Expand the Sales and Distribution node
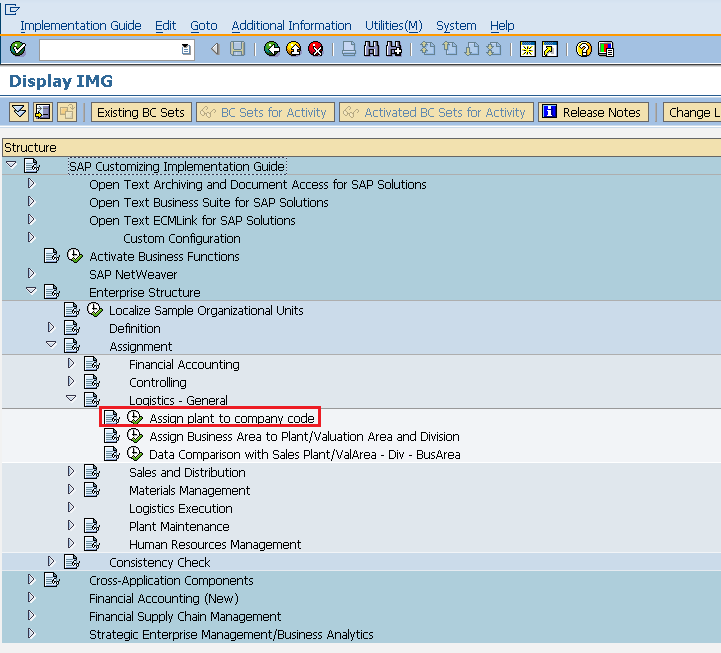721x653 pixels. 71,471
